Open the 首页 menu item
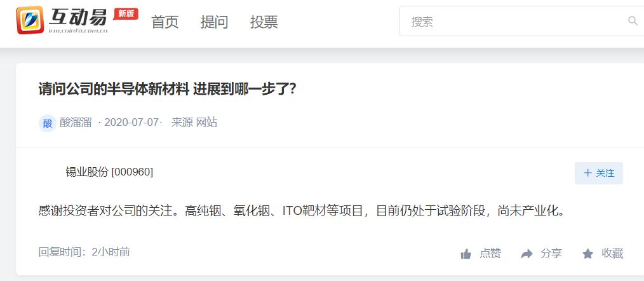This screenshot has width=644, height=281. [x=165, y=22]
